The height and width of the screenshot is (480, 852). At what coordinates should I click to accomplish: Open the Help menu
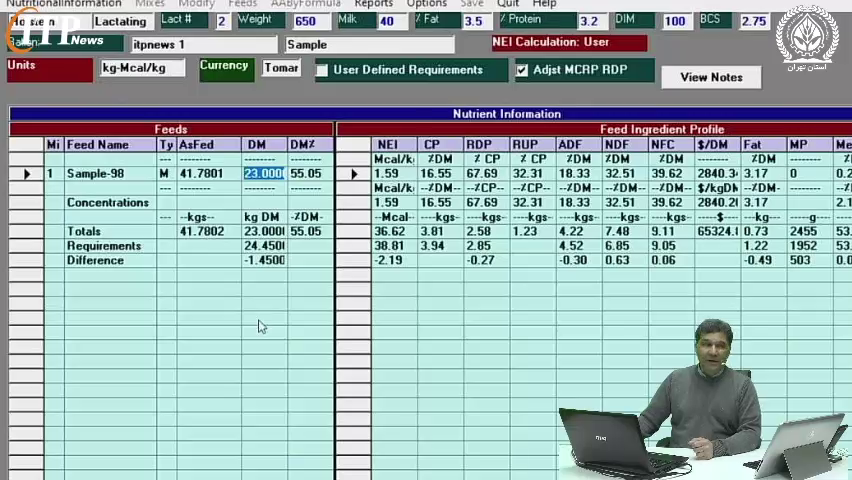point(544,3)
